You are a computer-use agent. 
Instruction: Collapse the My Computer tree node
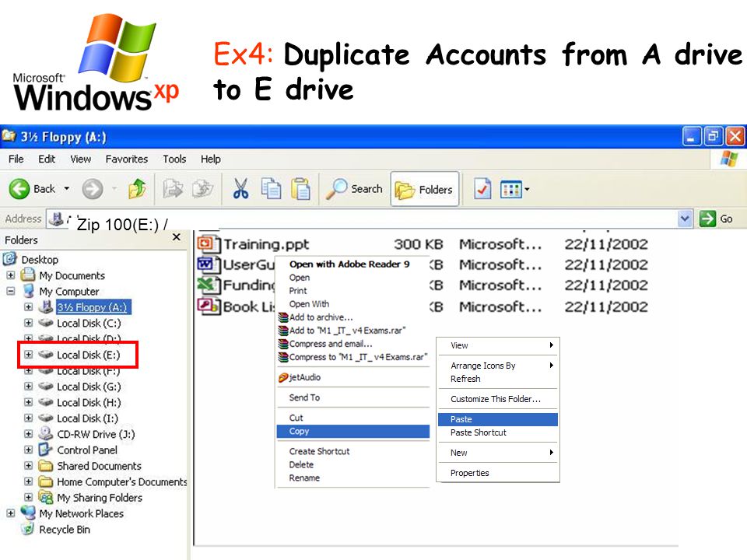pos(10,291)
